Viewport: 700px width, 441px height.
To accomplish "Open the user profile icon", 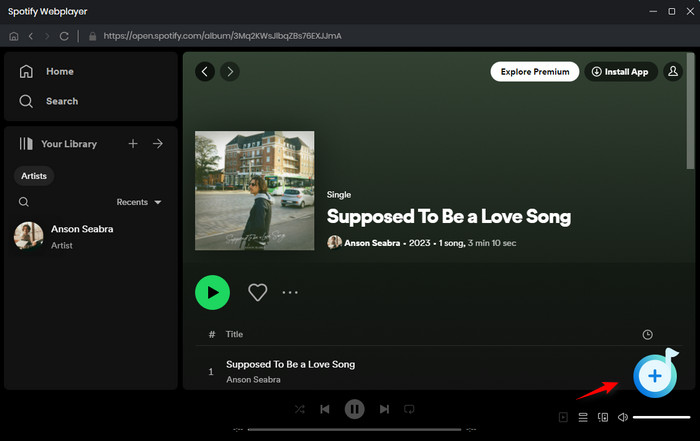I will 673,71.
